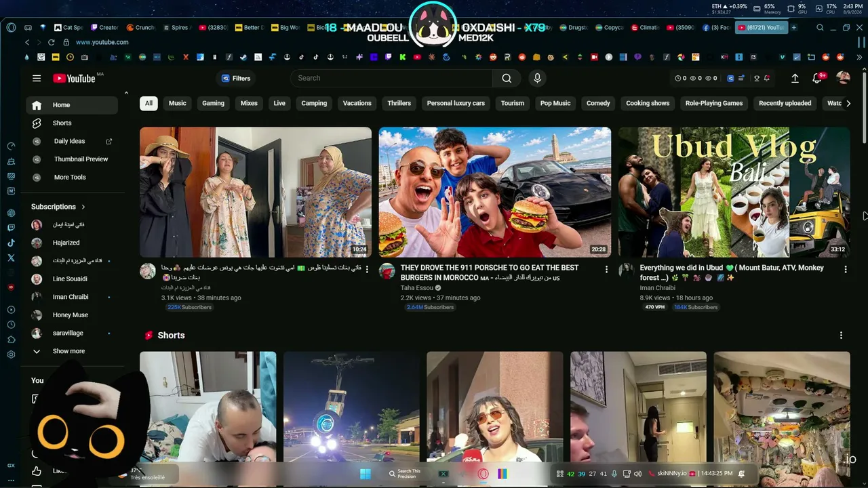
Task: Open the Shorts shelf options menu
Action: pos(841,335)
